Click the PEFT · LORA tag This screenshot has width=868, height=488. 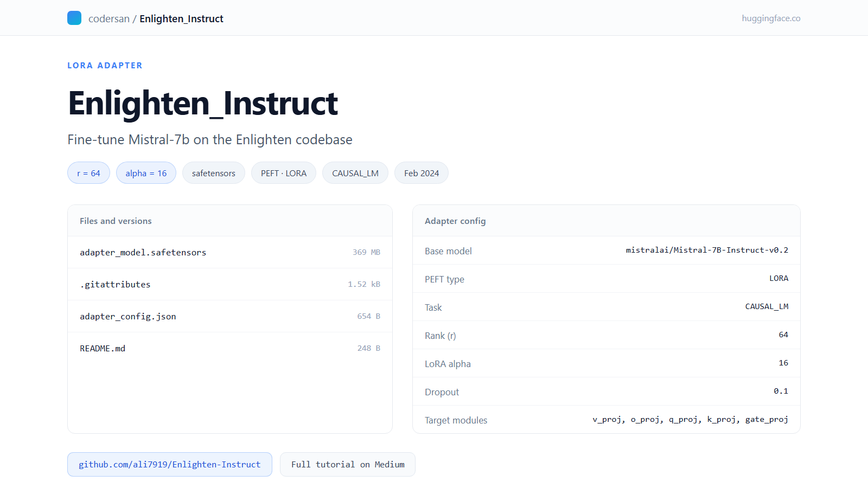(x=284, y=173)
